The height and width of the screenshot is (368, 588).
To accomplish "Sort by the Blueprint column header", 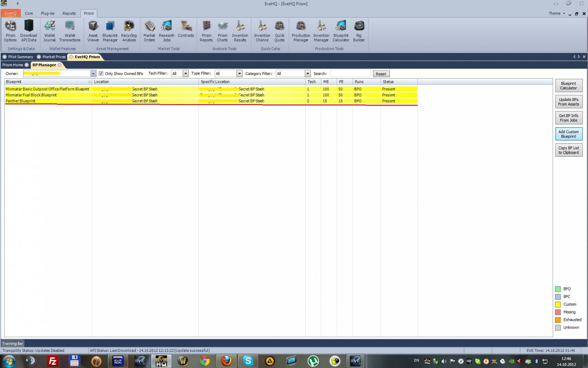I will 48,82.
